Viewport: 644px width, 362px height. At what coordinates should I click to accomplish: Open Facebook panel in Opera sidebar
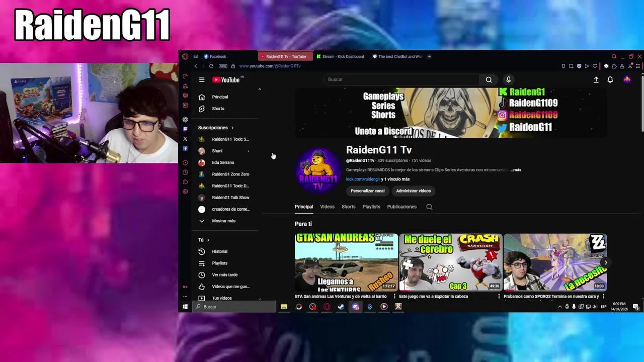pos(185,148)
